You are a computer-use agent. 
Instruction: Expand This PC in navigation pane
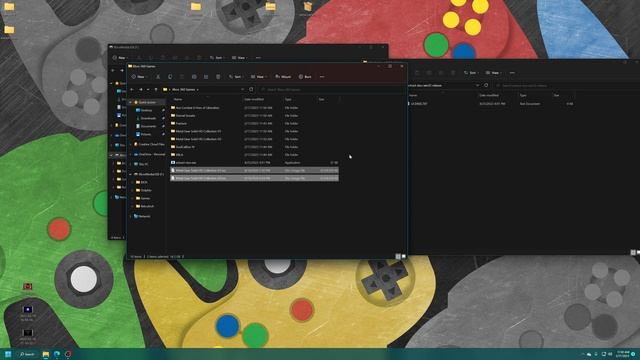[131, 164]
